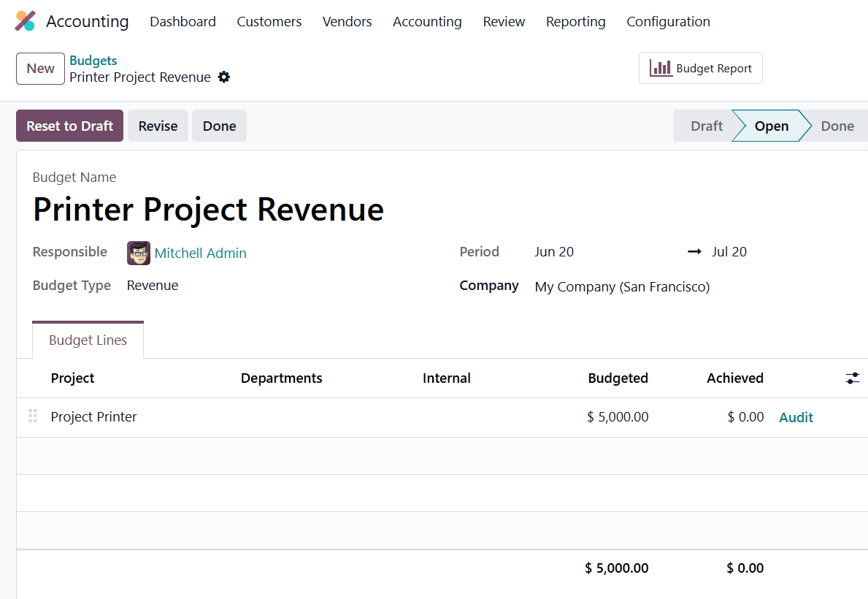Click Mitchell Admin avatar picture
Viewport: 868px width, 599px height.
(x=139, y=253)
